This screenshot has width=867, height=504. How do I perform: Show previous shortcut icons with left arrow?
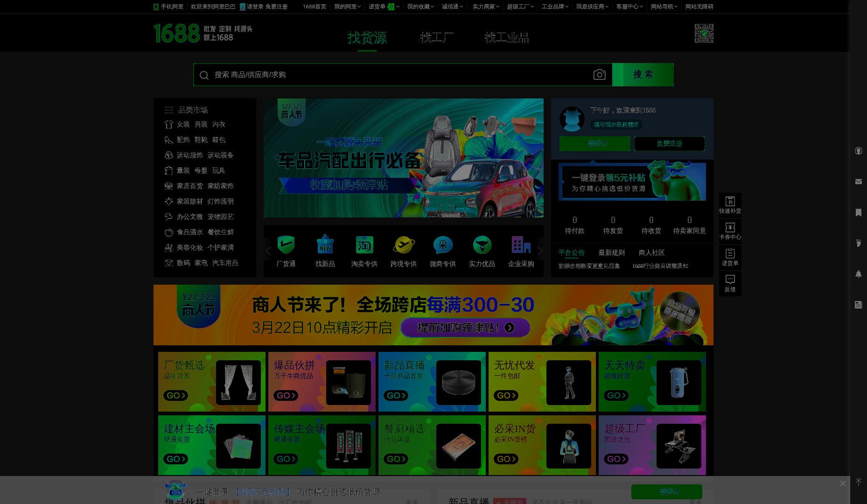268,251
